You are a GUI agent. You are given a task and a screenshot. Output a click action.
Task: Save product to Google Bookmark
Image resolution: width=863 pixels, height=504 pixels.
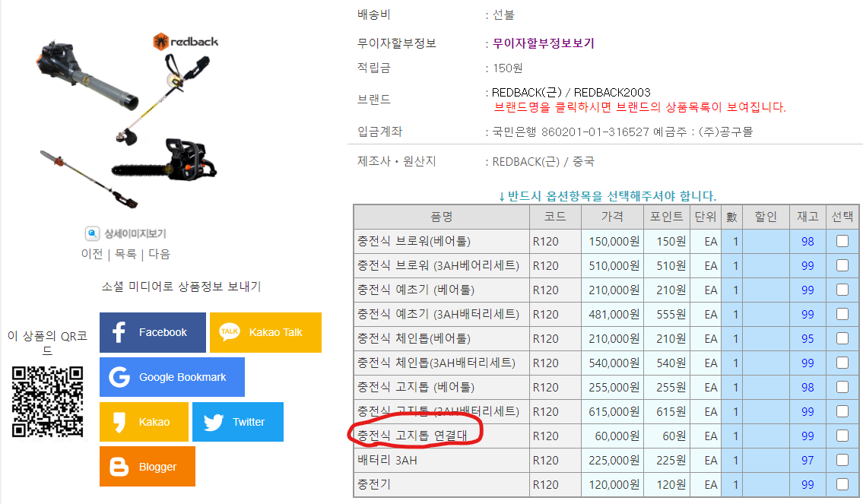coord(172,377)
